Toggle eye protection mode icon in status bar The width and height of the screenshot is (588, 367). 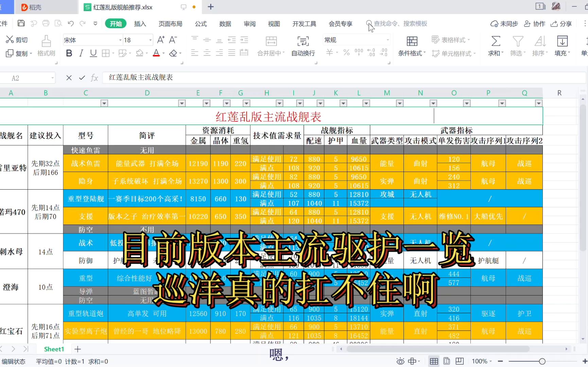[400, 361]
